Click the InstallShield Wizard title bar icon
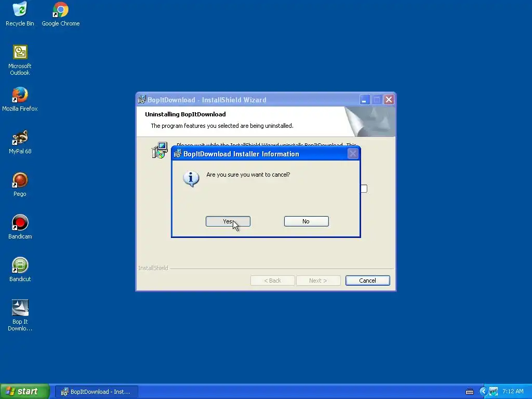The image size is (532, 399). pyautogui.click(x=142, y=100)
